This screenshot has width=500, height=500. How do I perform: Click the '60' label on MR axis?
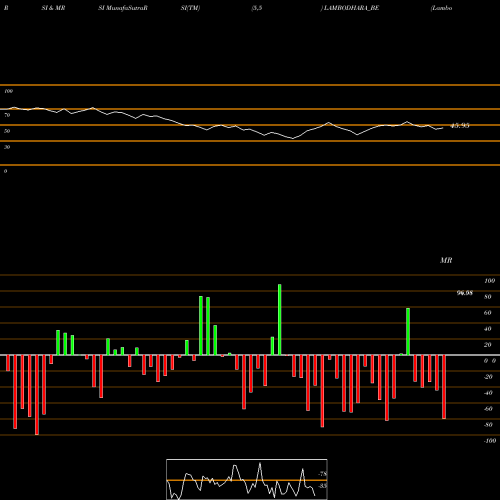[488, 313]
